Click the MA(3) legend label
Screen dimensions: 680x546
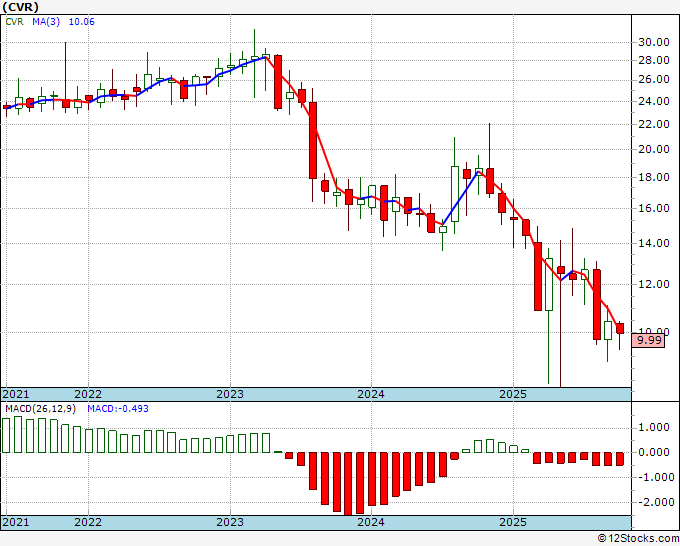tap(46, 22)
